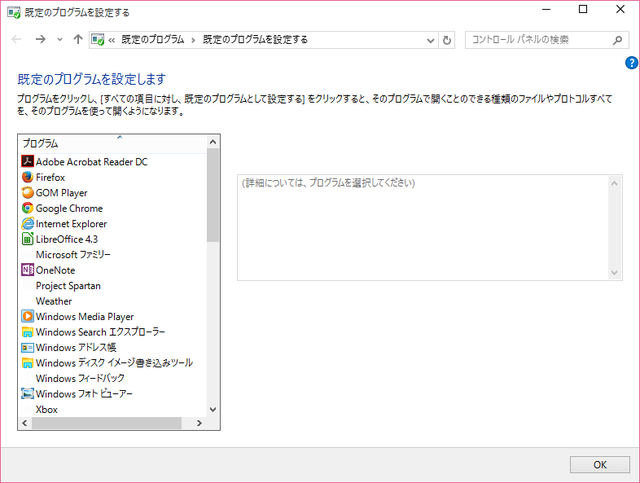Click details box scroll up arrow
640x483 pixels.
point(614,183)
